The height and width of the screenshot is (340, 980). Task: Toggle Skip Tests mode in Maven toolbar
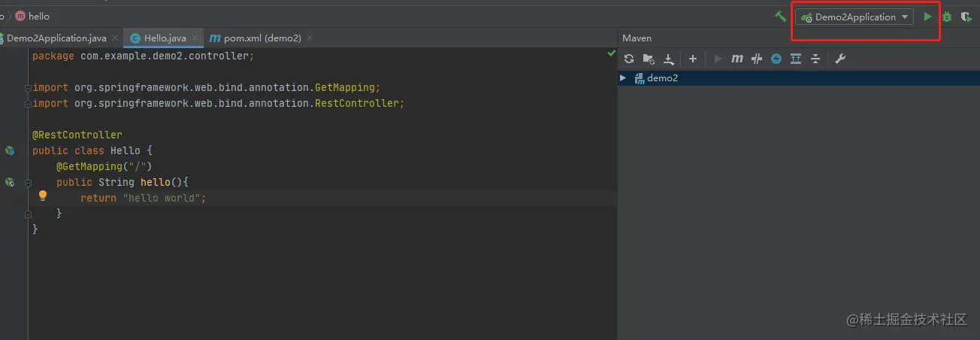[776, 59]
